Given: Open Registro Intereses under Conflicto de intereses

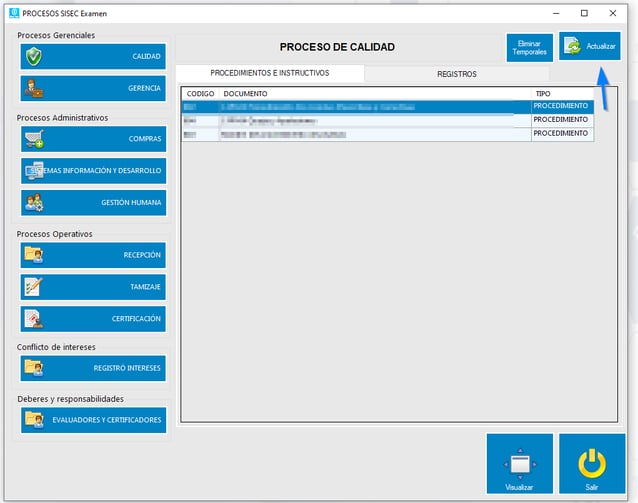Looking at the screenshot, I should [x=93, y=368].
